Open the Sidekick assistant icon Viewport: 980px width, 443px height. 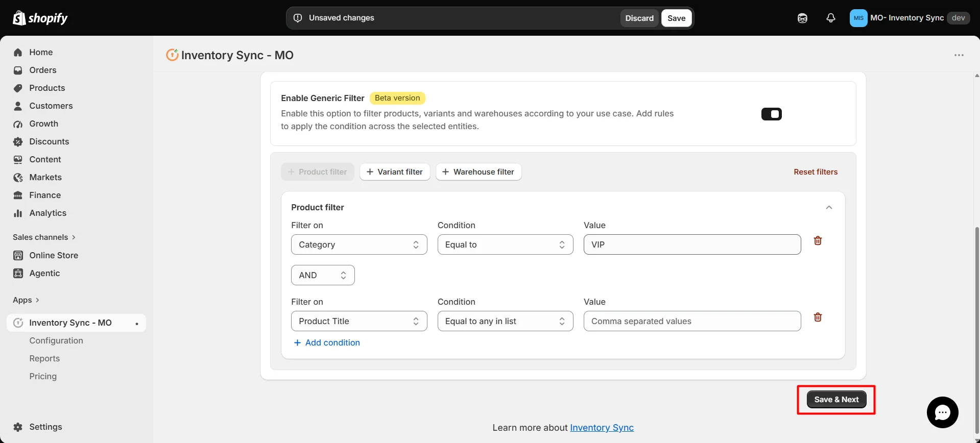[x=802, y=18]
